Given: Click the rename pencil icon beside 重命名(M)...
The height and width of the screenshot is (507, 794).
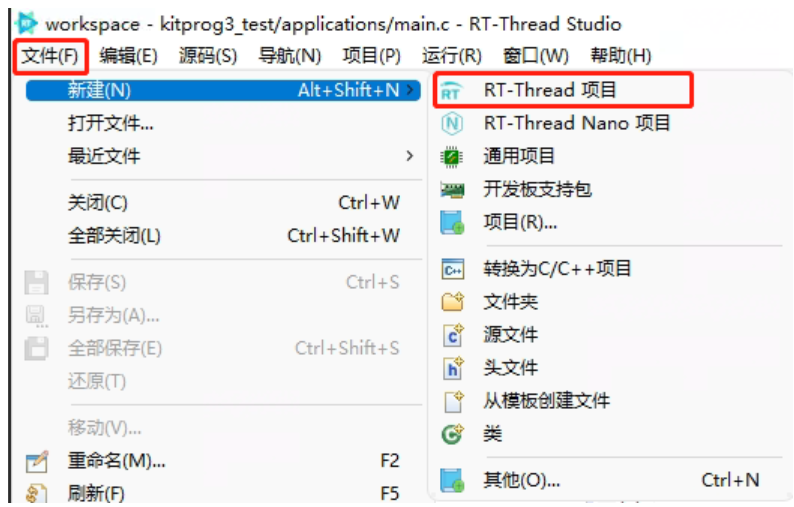Looking at the screenshot, I should [37, 461].
